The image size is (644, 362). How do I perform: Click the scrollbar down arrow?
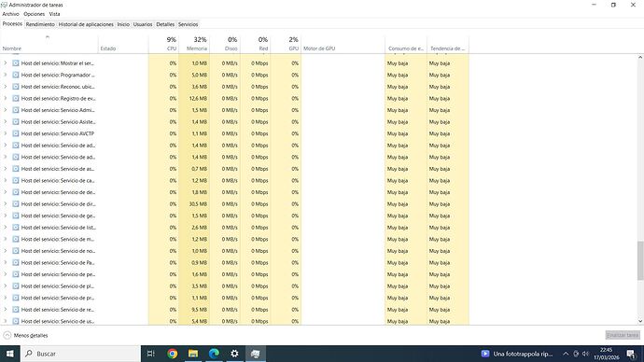[x=640, y=321]
